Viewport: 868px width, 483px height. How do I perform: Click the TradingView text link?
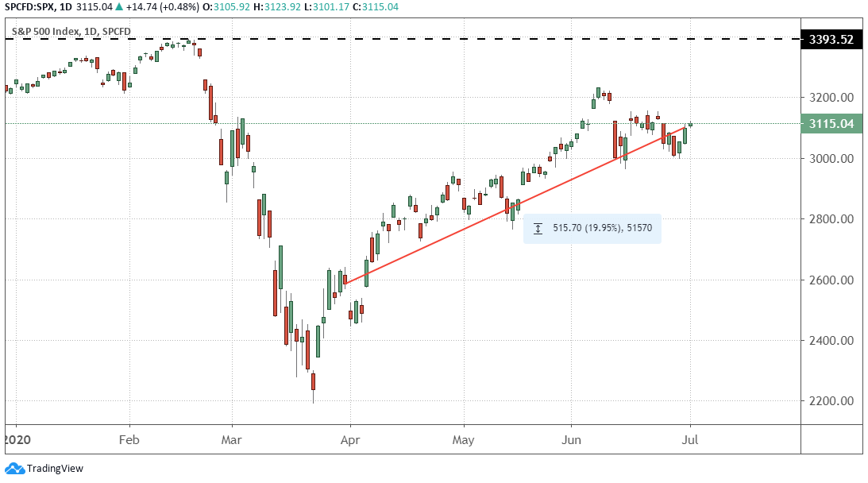pos(55,469)
